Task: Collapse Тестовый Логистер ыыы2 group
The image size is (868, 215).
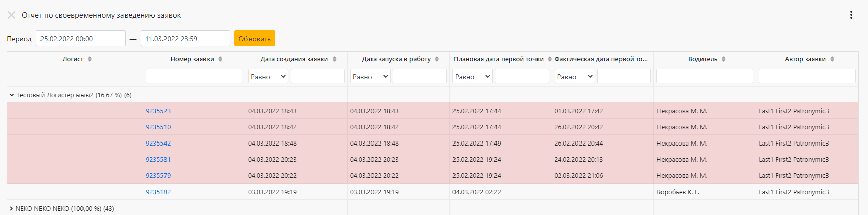Action: pyautogui.click(x=12, y=95)
